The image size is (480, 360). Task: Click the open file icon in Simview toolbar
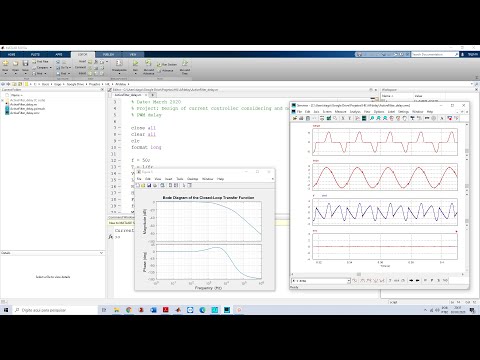295,118
